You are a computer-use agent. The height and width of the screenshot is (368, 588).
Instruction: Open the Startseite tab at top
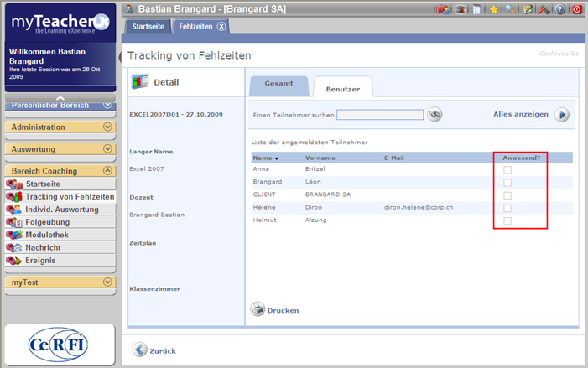click(x=148, y=26)
